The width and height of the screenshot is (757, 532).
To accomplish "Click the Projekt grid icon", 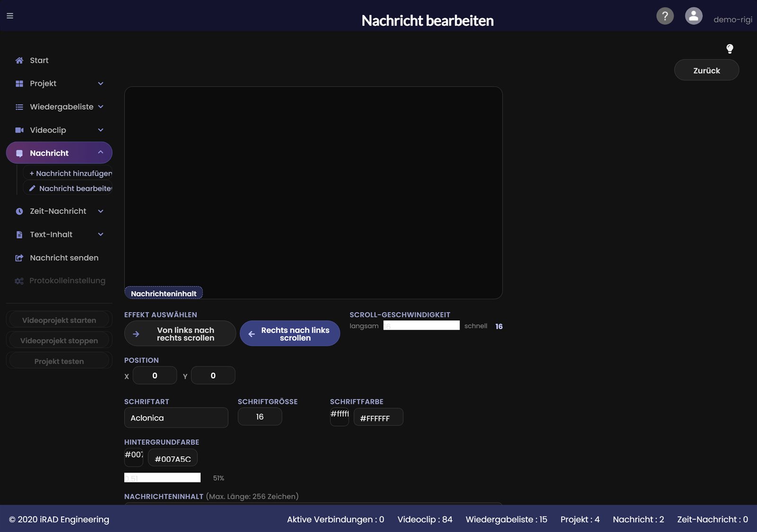I will coord(19,84).
